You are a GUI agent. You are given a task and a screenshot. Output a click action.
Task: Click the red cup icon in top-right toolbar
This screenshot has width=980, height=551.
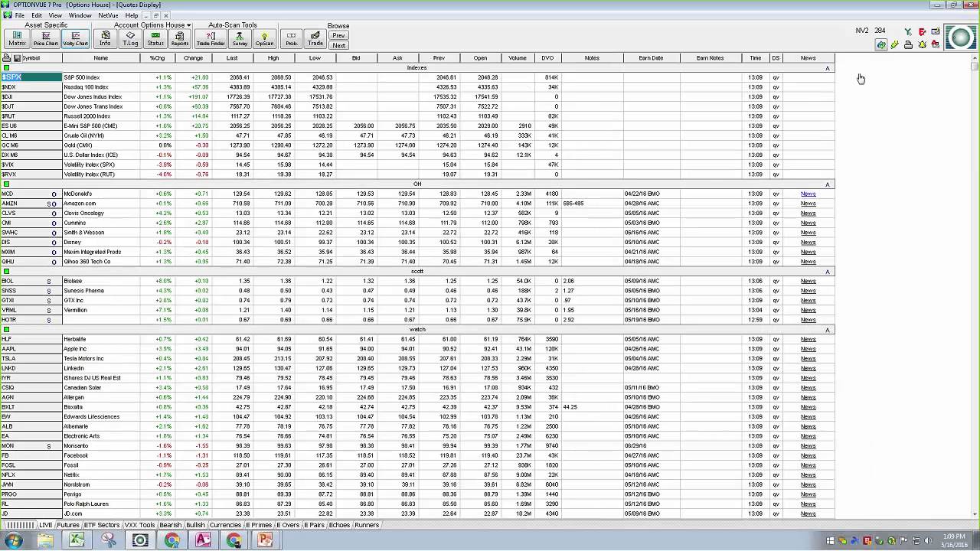[922, 31]
